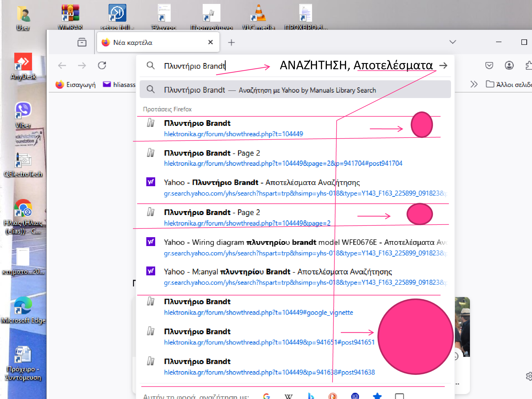The height and width of the screenshot is (399, 532).
Task: Search with Google one-off icon
Action: (266, 396)
